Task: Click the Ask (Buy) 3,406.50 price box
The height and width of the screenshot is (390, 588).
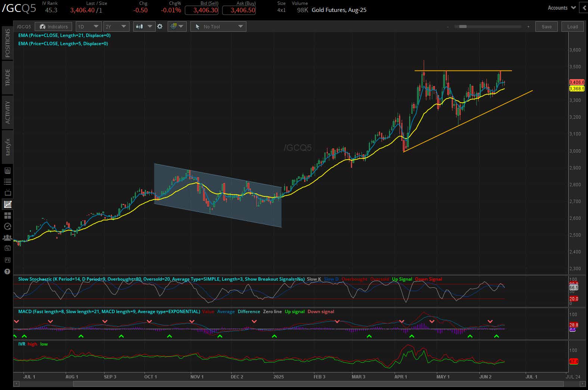Action: coord(239,10)
